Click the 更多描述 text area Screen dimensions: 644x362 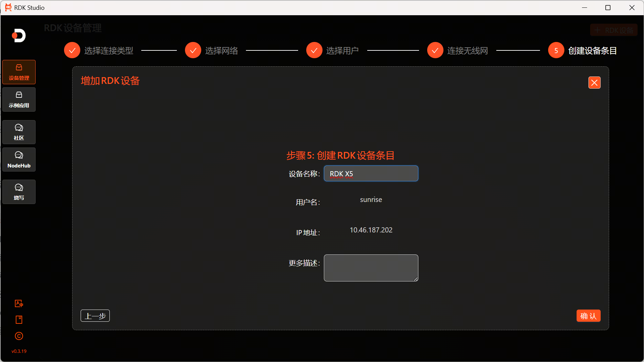click(x=371, y=268)
